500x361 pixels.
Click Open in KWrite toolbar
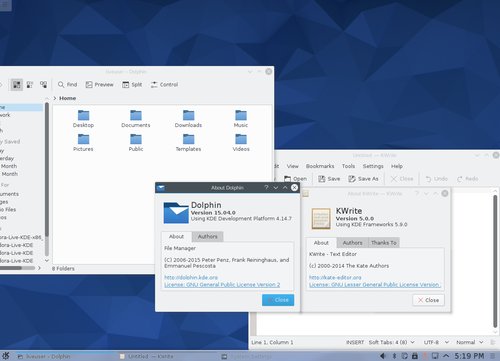295,179
